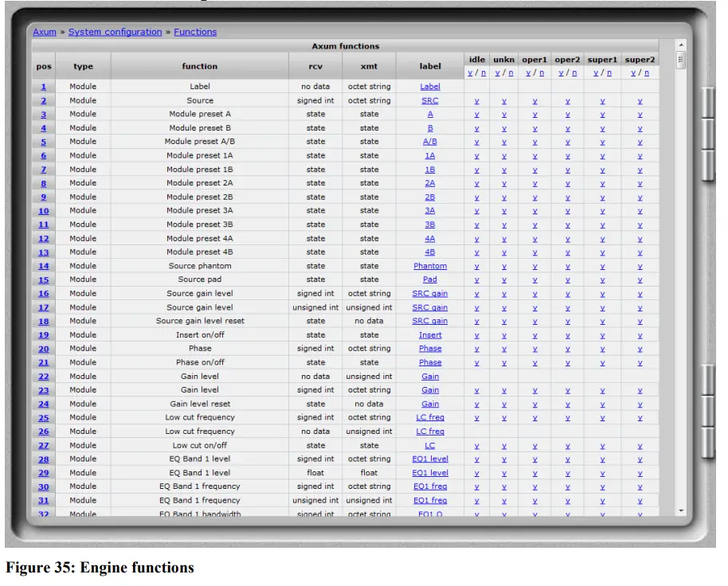This screenshot has height=586, width=728.
Task: Open the Axum breadcrumb link
Action: point(44,32)
